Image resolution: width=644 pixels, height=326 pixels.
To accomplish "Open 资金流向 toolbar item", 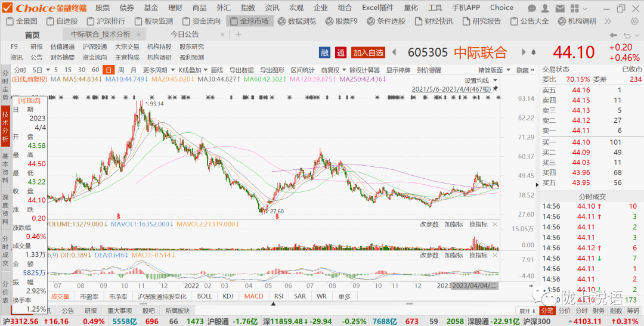I will (202, 21).
